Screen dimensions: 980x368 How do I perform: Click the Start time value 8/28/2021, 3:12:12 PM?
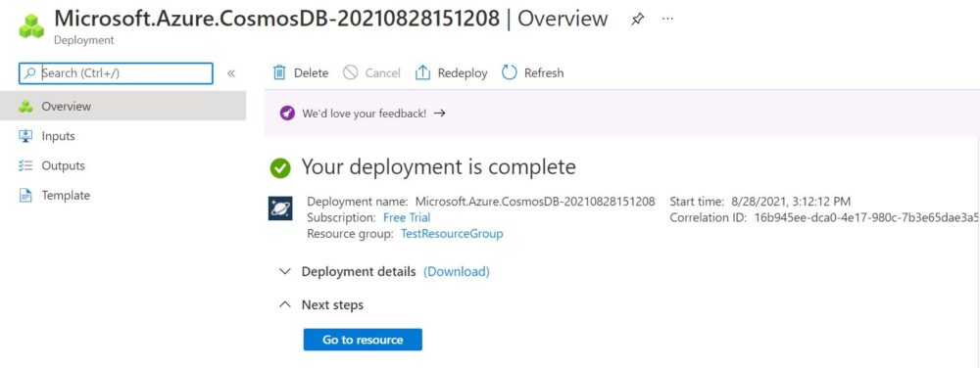pyautogui.click(x=790, y=202)
